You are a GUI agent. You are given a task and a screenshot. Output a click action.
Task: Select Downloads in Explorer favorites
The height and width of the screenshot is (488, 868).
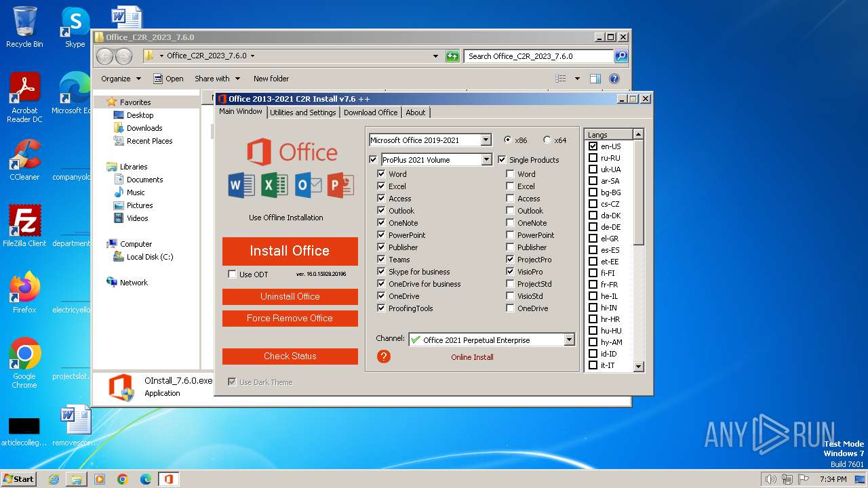click(x=144, y=128)
